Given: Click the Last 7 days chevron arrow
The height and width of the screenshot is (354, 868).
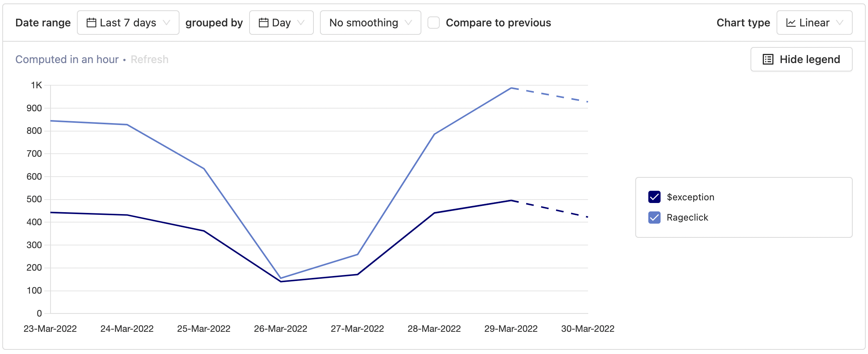Looking at the screenshot, I should tap(166, 23).
